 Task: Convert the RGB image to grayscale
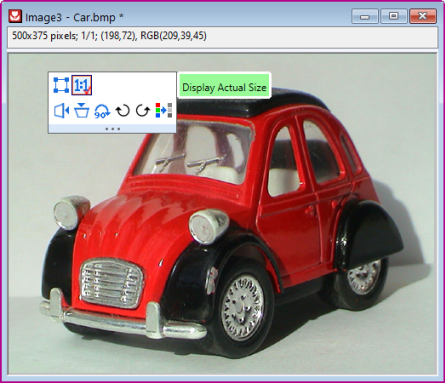(x=164, y=111)
